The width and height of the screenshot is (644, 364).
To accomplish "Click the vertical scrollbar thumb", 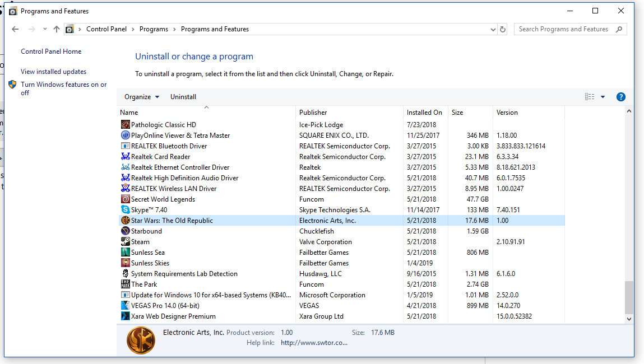I will tap(629, 297).
